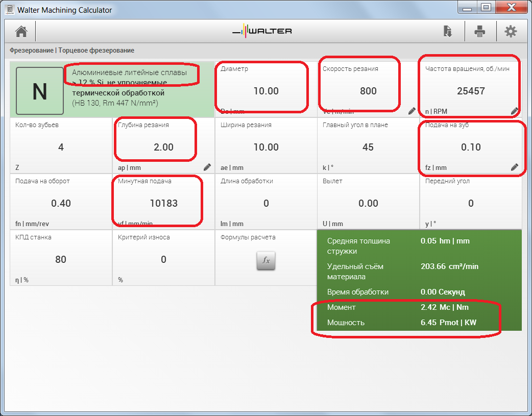This screenshot has width=532, height=416.
Task: Edit rake angle γ value 0
Action: [x=471, y=203]
